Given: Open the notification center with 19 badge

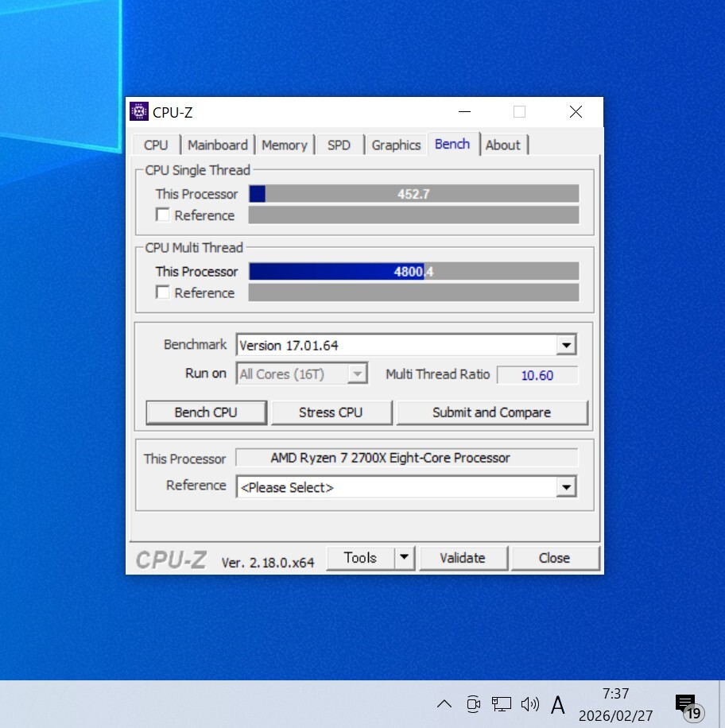Looking at the screenshot, I should coord(689,707).
